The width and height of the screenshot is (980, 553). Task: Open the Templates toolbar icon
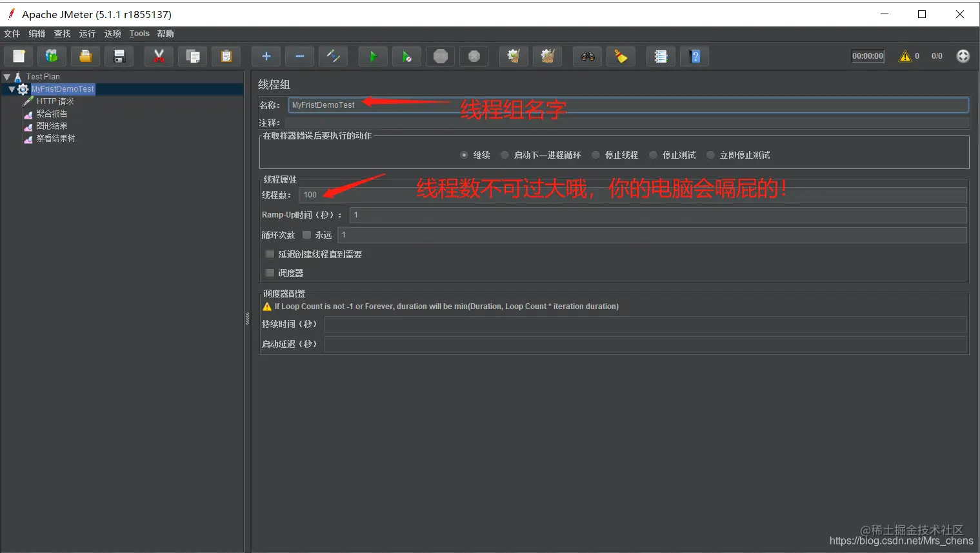click(x=52, y=56)
